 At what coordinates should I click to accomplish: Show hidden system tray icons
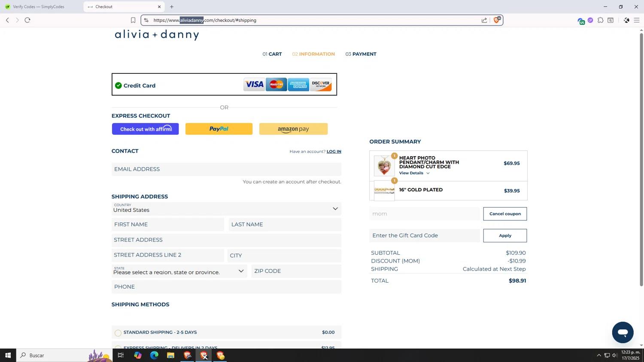(x=599, y=355)
